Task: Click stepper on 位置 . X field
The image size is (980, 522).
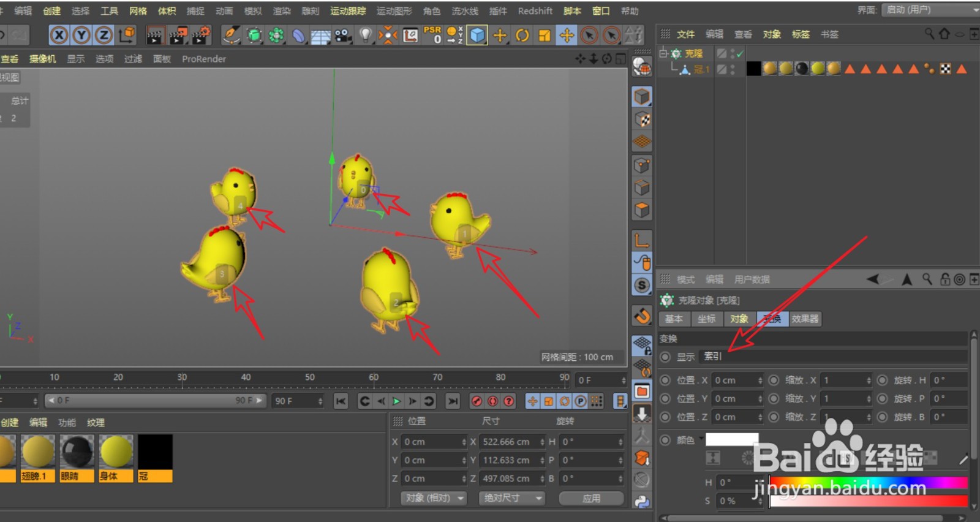Action: pos(760,380)
